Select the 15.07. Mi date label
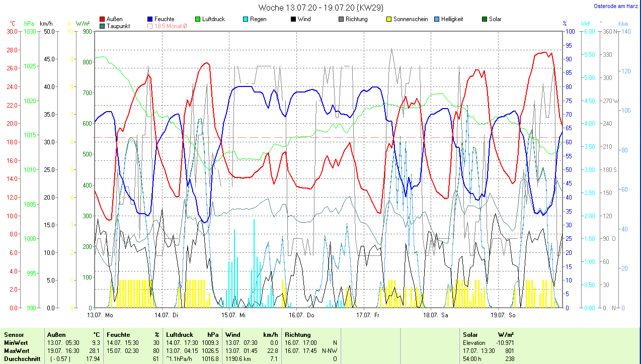The image size is (641, 364). 234,315
